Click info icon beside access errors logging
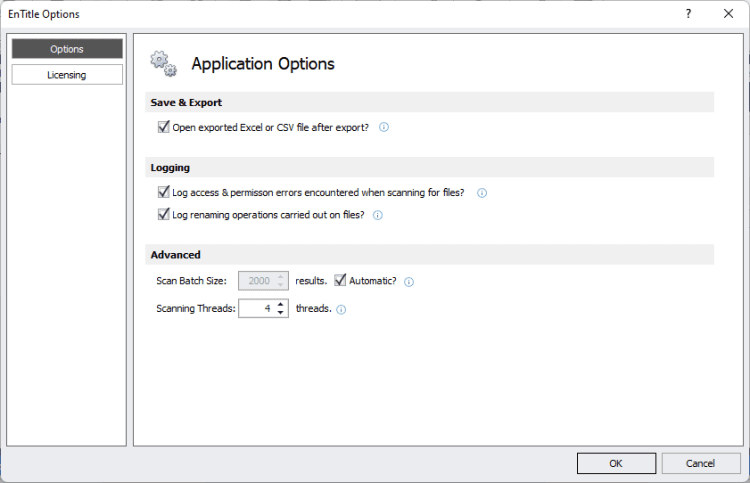The image size is (750, 483). click(x=482, y=193)
